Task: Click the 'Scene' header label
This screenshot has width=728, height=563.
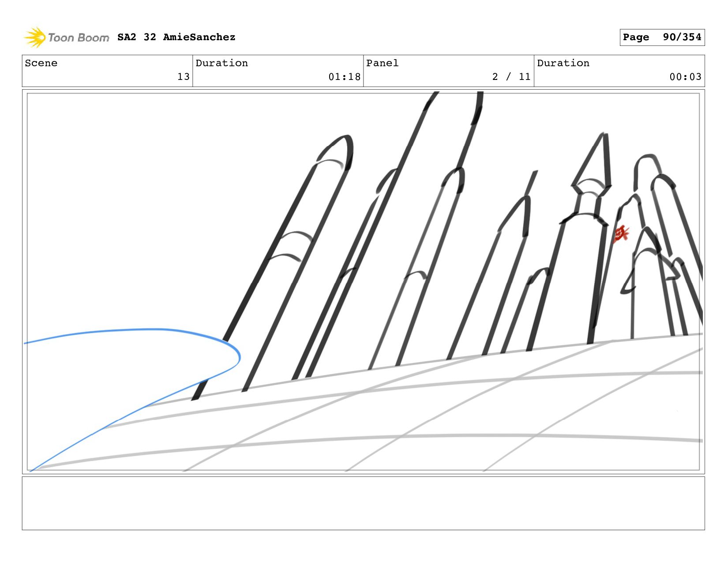Action: point(41,63)
